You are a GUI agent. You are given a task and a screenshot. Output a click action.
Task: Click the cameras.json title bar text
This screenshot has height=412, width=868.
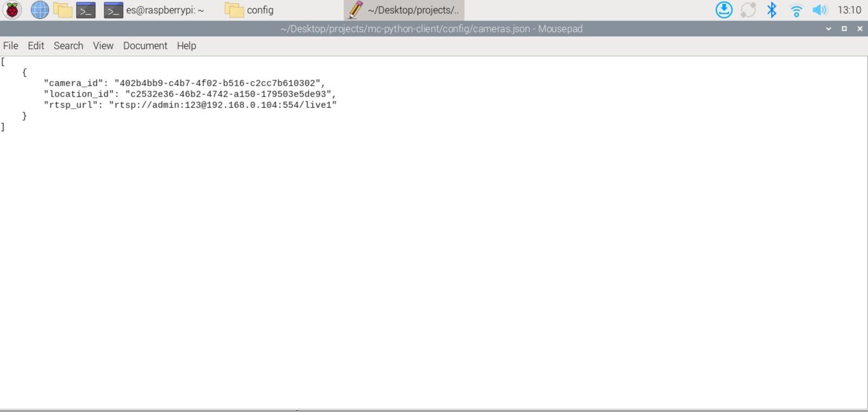point(431,29)
